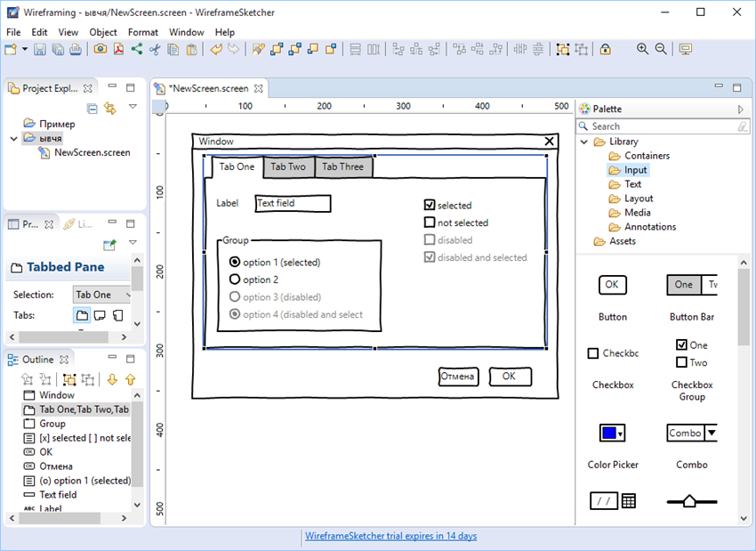
Task: Click the Palette flyout arrow
Action: [x=741, y=109]
